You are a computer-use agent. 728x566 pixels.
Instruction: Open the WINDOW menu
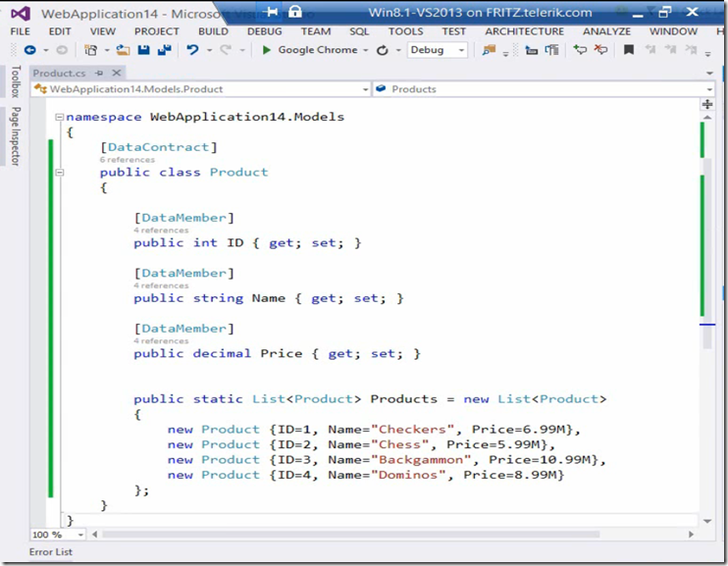tap(673, 31)
